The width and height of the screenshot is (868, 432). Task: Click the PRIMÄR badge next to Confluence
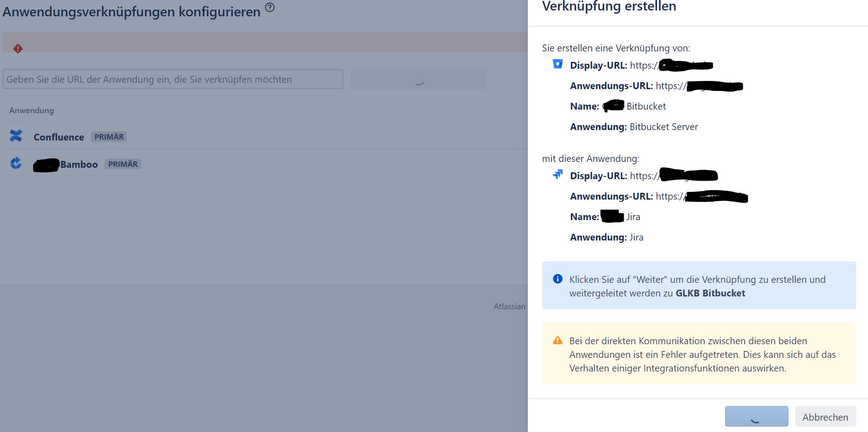(109, 137)
